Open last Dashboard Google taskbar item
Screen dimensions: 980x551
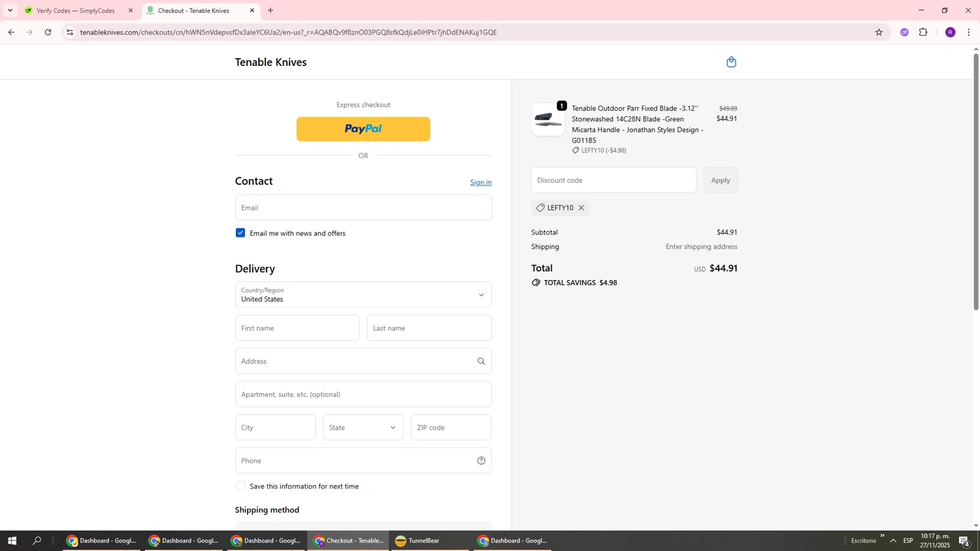(x=513, y=541)
